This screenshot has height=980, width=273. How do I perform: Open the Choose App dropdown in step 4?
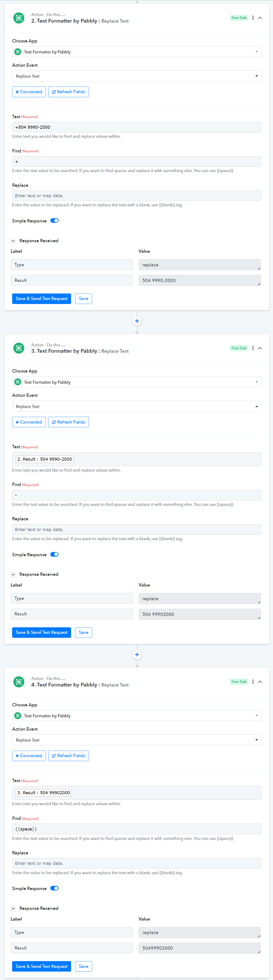tap(137, 716)
